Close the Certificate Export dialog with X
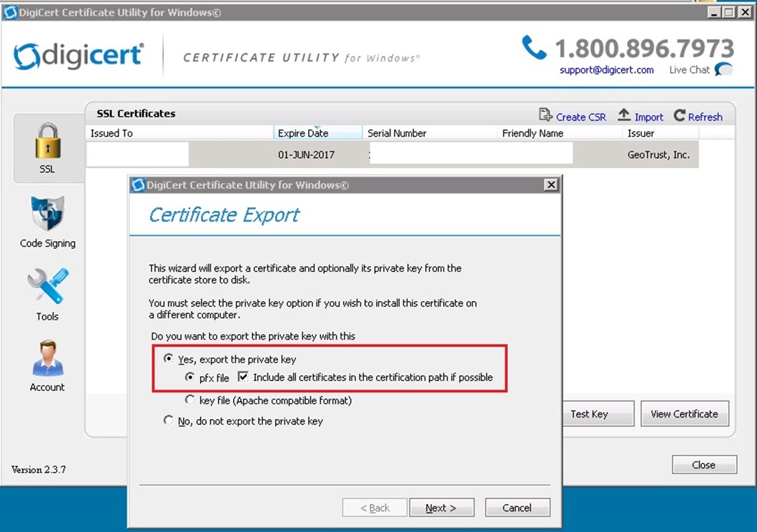The height and width of the screenshot is (532, 757). pos(551,185)
